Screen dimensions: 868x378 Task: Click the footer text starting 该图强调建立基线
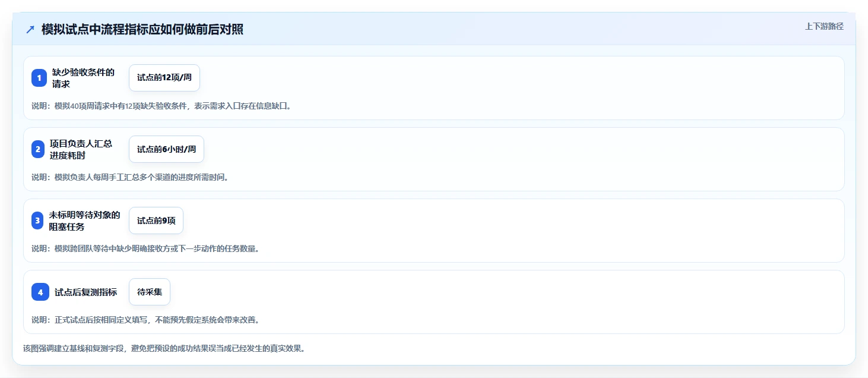(164, 348)
